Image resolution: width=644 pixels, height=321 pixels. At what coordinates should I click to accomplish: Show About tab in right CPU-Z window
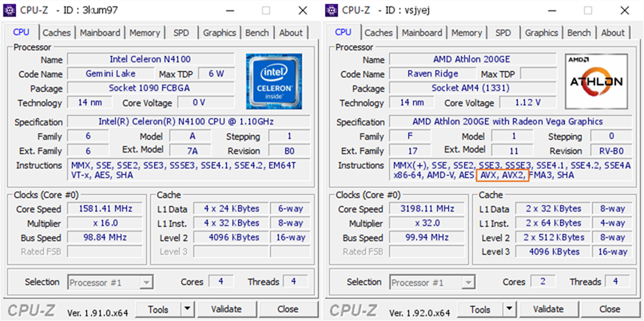[x=613, y=33]
